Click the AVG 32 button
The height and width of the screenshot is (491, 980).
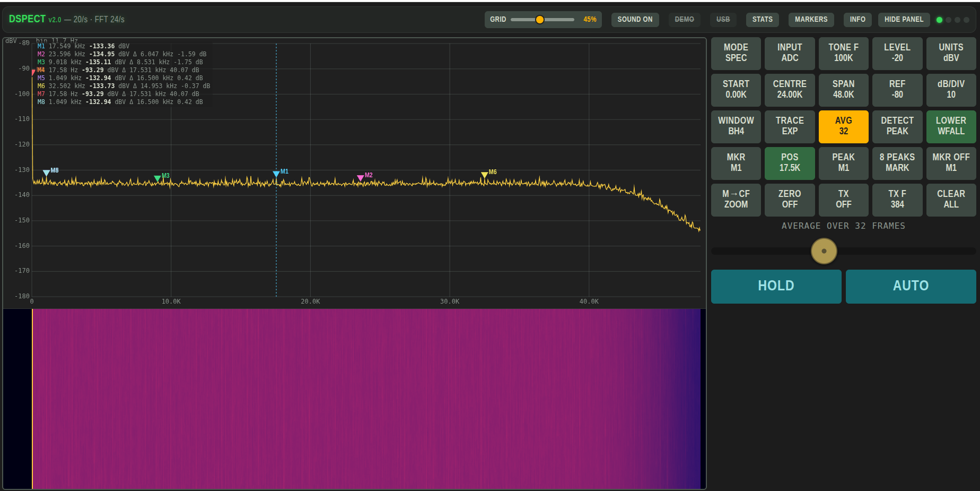tap(843, 126)
